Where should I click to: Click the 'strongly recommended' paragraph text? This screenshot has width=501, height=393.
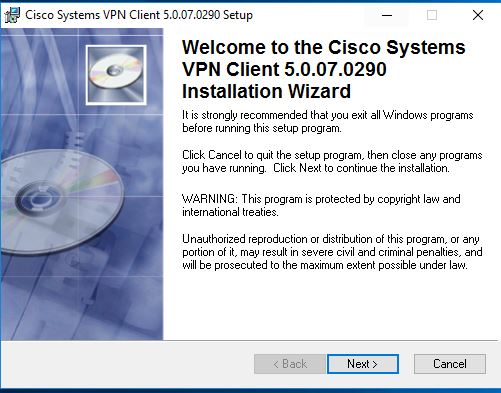pyautogui.click(x=327, y=122)
